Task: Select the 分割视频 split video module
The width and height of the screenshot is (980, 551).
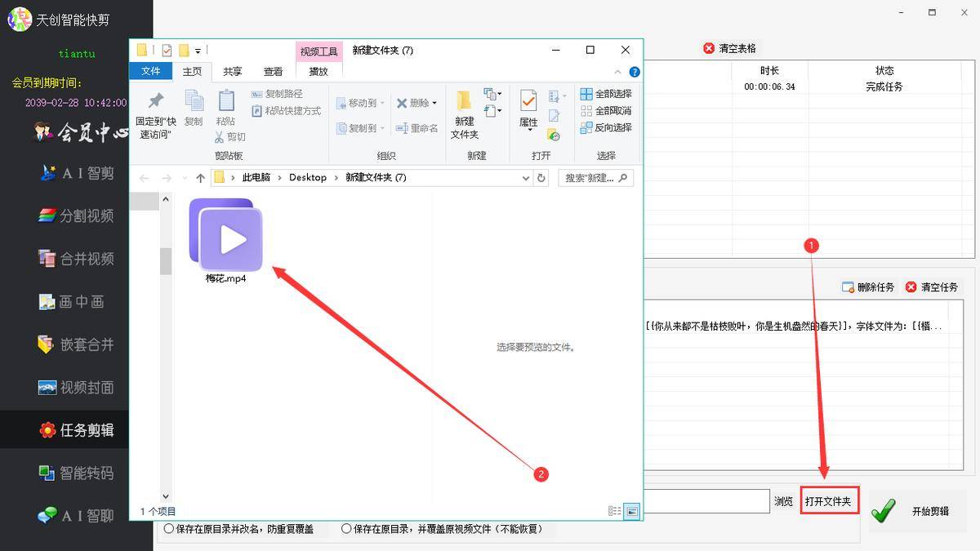Action: (75, 216)
